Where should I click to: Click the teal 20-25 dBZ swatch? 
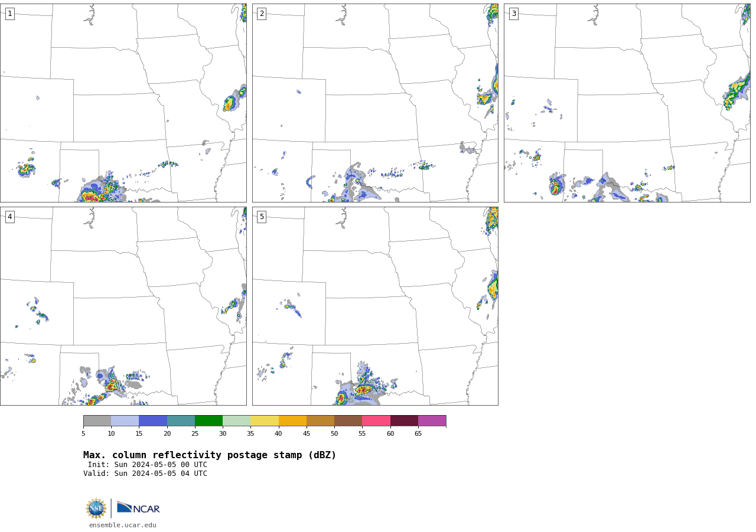point(181,421)
